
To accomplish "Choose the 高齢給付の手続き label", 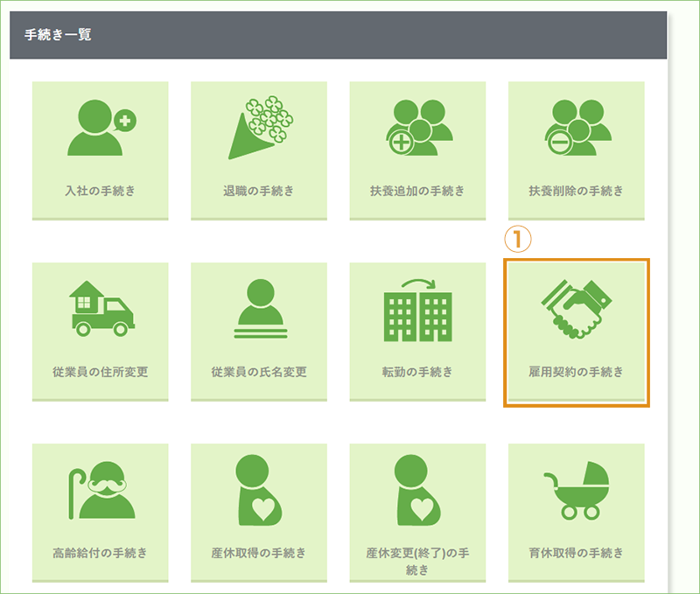I will 100,553.
